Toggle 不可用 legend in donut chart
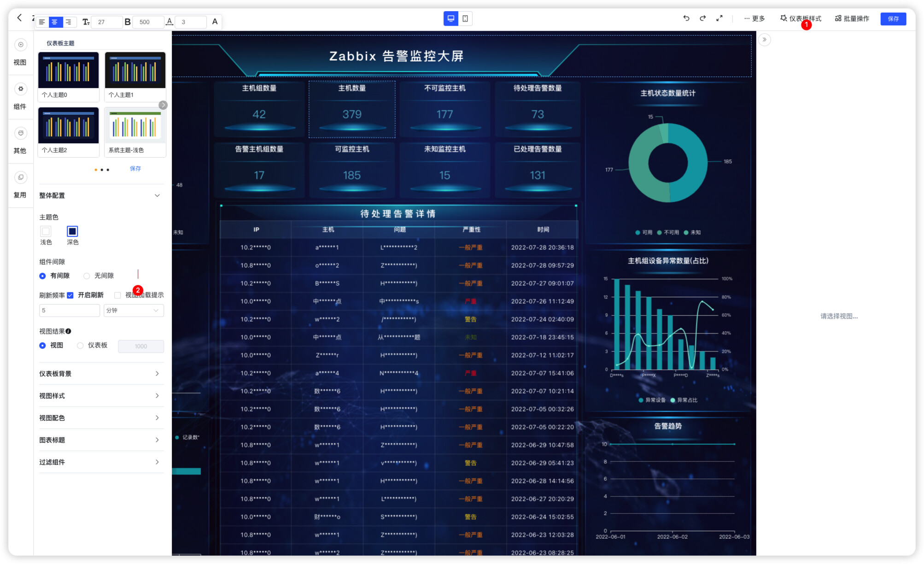This screenshot has height=564, width=924. click(x=668, y=233)
